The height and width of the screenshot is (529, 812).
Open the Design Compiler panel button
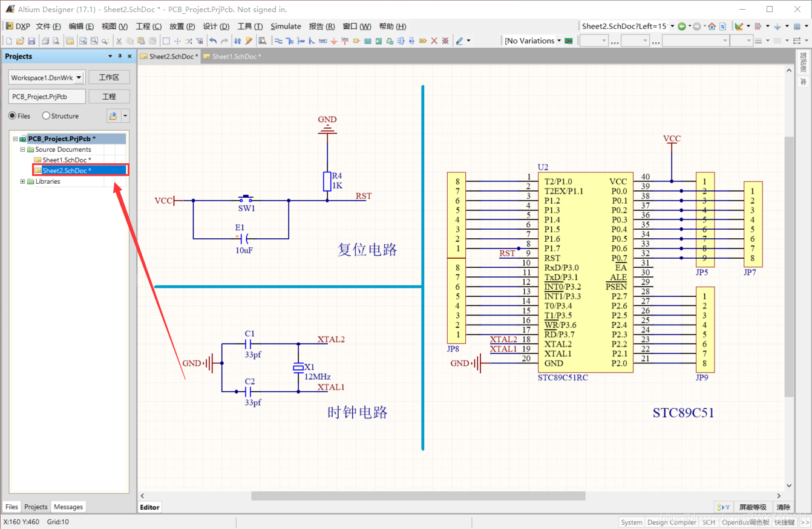click(x=672, y=522)
